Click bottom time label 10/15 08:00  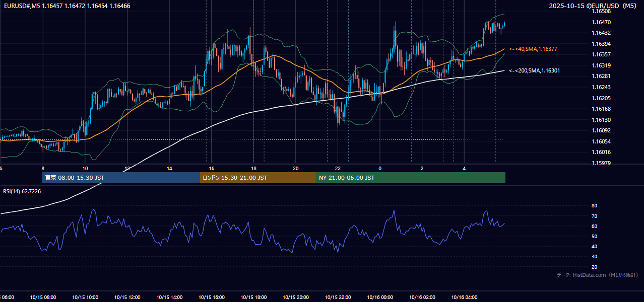[43, 297]
